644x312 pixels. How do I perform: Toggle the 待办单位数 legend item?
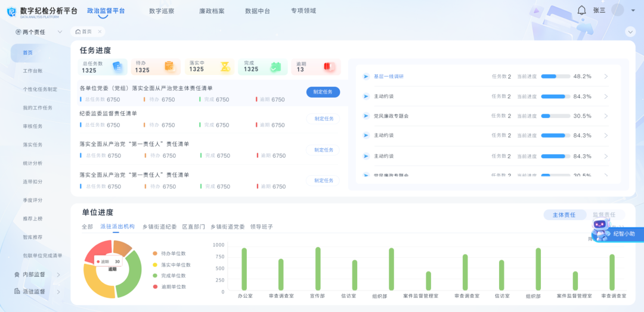169,254
